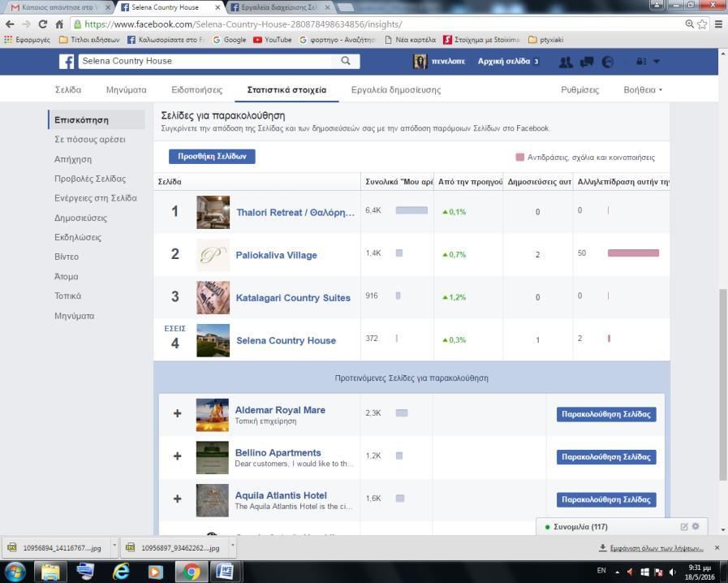Click the new message compose icon in chat bar

pos(684,527)
